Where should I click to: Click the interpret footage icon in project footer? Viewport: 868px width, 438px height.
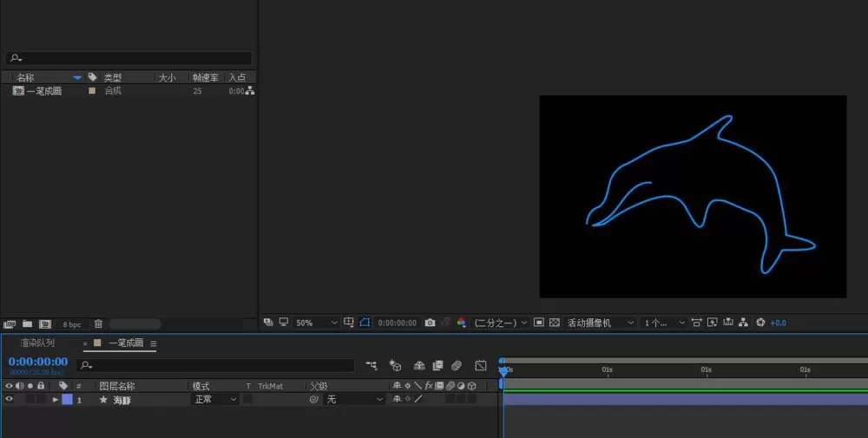coord(10,324)
